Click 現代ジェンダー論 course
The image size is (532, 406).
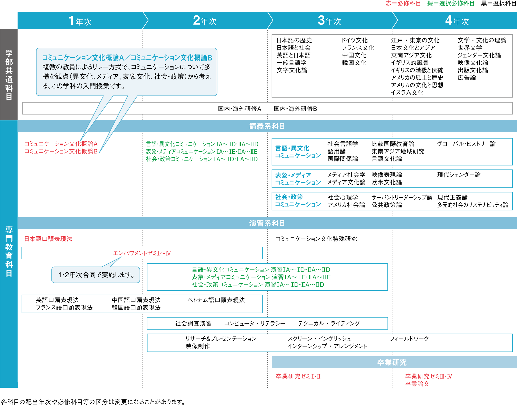point(459,175)
